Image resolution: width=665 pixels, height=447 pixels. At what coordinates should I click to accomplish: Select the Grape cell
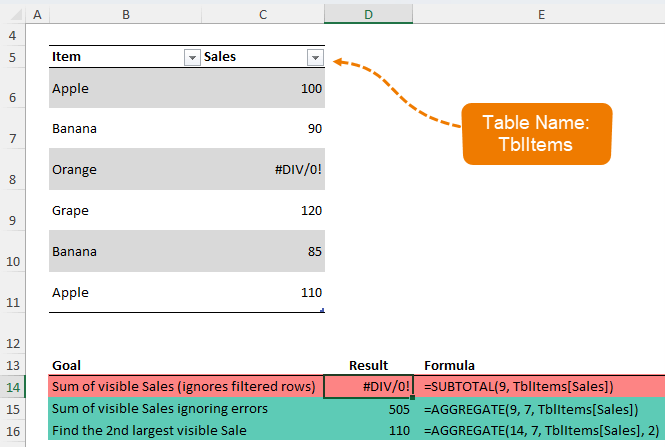[125, 210]
